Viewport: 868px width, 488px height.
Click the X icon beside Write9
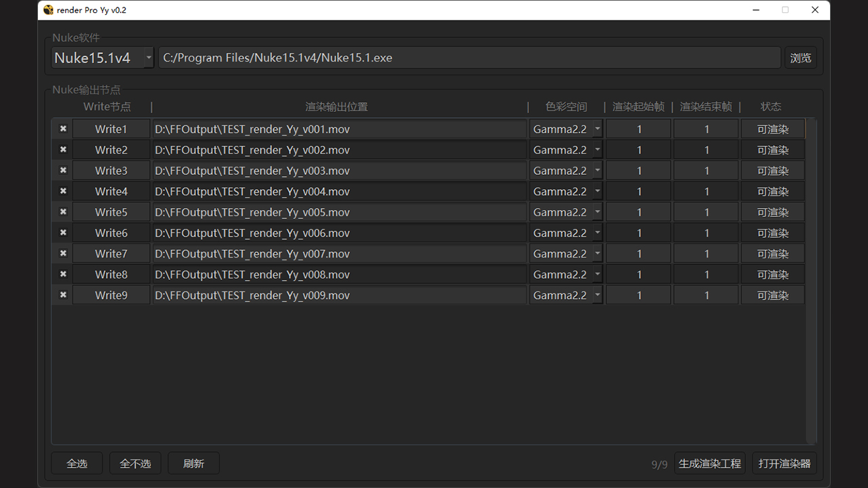click(63, 295)
